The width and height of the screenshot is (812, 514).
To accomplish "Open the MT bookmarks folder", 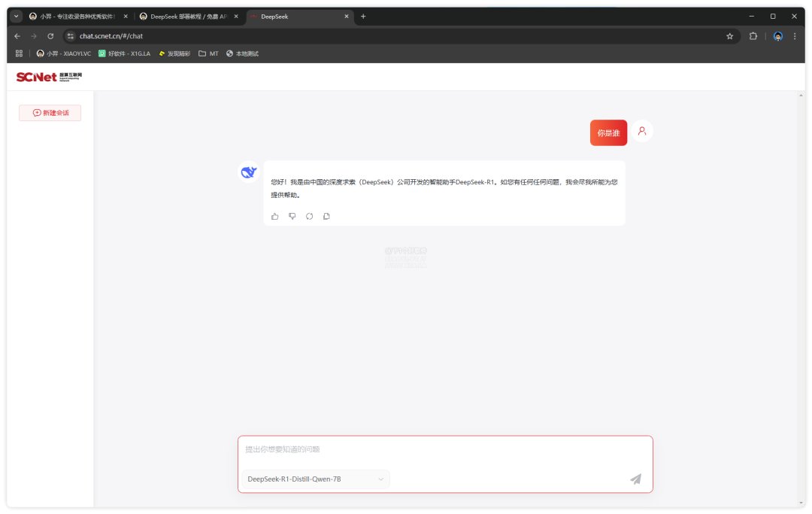I will click(209, 54).
